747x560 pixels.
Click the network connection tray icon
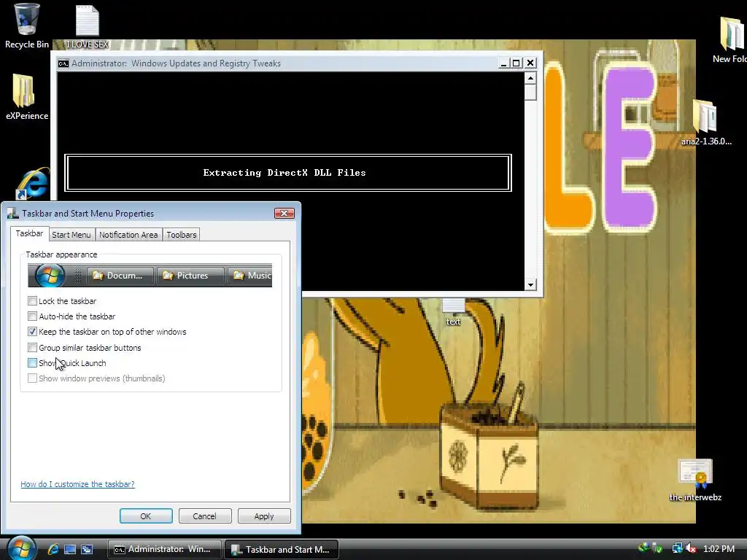click(677, 548)
